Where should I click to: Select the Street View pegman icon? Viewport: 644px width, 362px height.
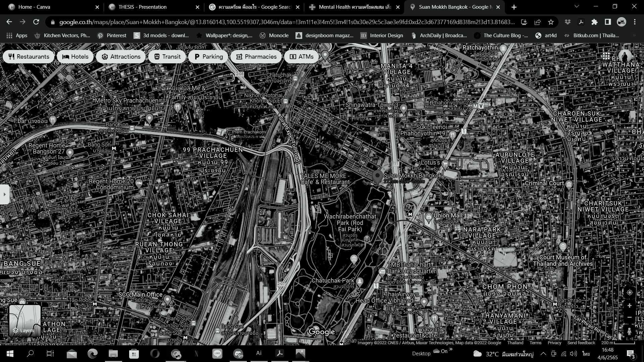[629, 331]
